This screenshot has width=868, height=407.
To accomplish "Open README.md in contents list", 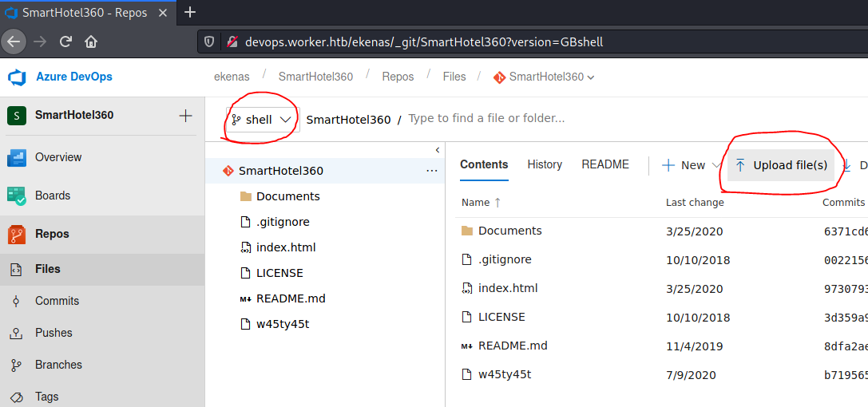I will pyautogui.click(x=513, y=346).
